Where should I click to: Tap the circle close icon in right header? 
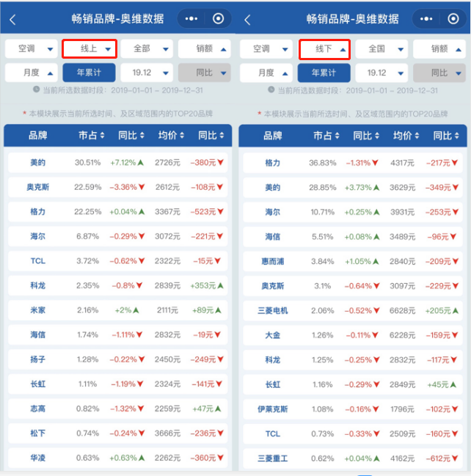point(453,19)
